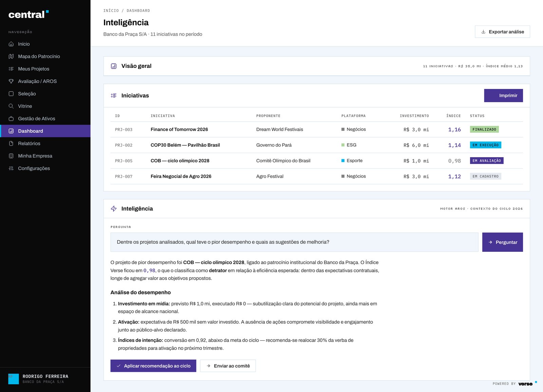Click the Mapa do Patrocínio map icon

pyautogui.click(x=11, y=56)
